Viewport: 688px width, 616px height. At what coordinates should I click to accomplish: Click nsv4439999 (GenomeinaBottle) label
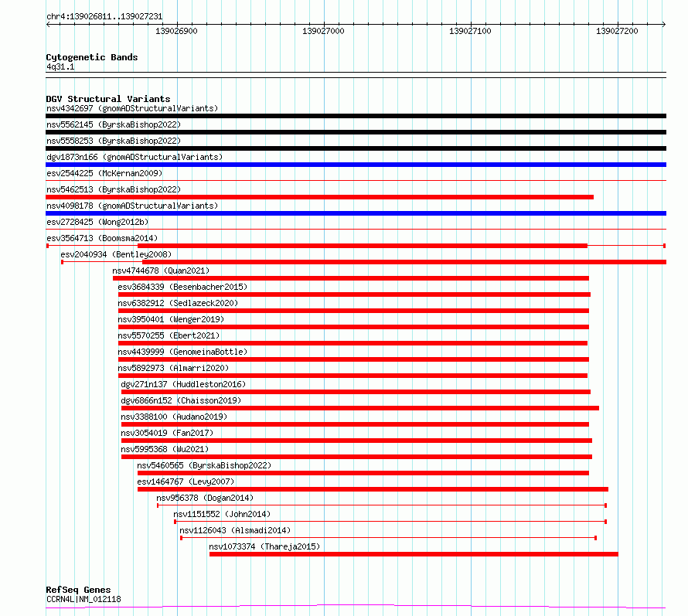tap(182, 352)
